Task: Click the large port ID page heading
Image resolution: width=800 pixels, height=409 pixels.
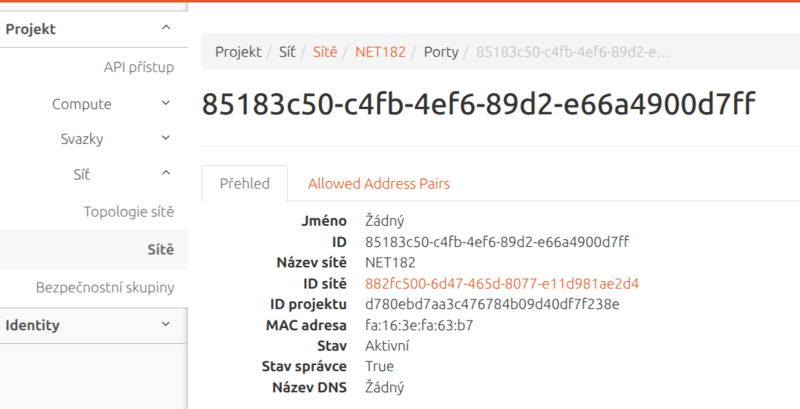Action: pos(478,107)
